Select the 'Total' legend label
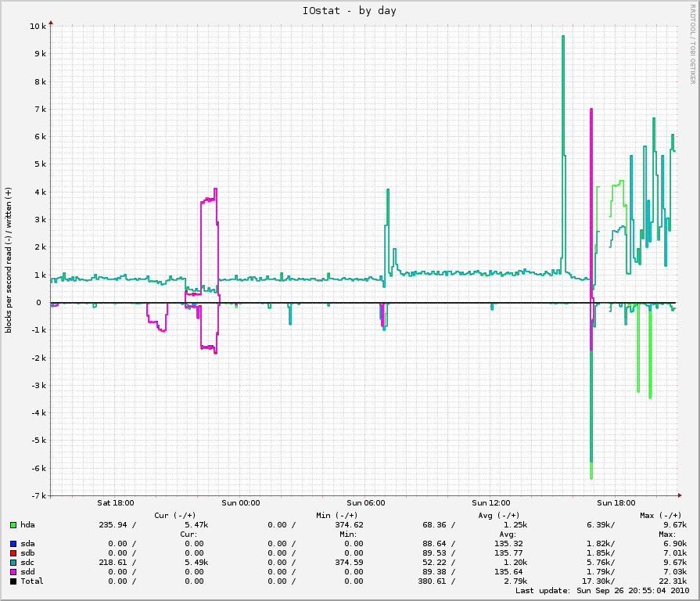Viewport: 700px width, 601px height. click(x=32, y=581)
